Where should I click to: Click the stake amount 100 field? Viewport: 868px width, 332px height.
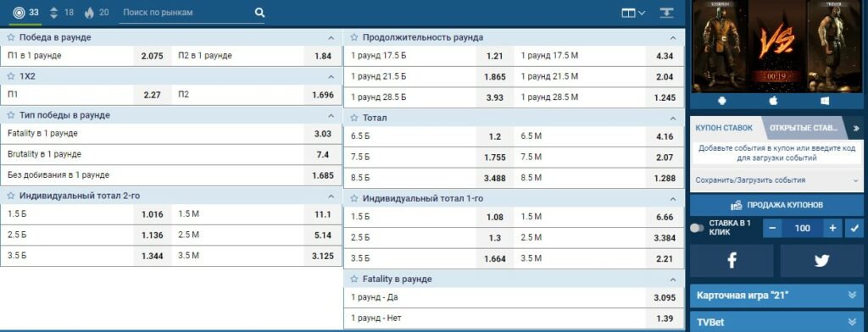tap(802, 228)
